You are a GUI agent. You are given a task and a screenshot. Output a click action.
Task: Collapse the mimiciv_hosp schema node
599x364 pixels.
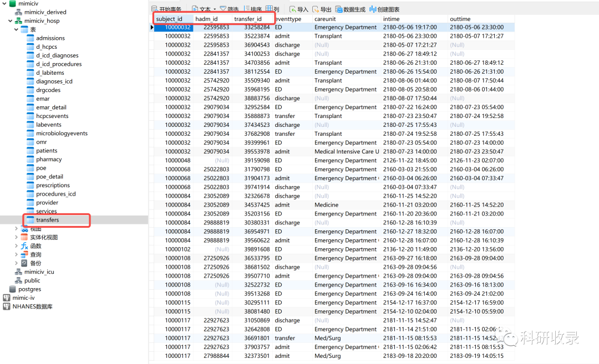pyautogui.click(x=11, y=20)
